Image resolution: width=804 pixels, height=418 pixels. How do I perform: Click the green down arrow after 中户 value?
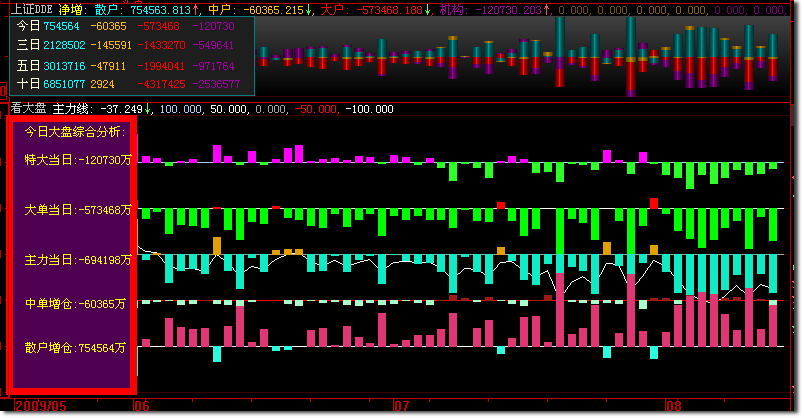[x=310, y=9]
